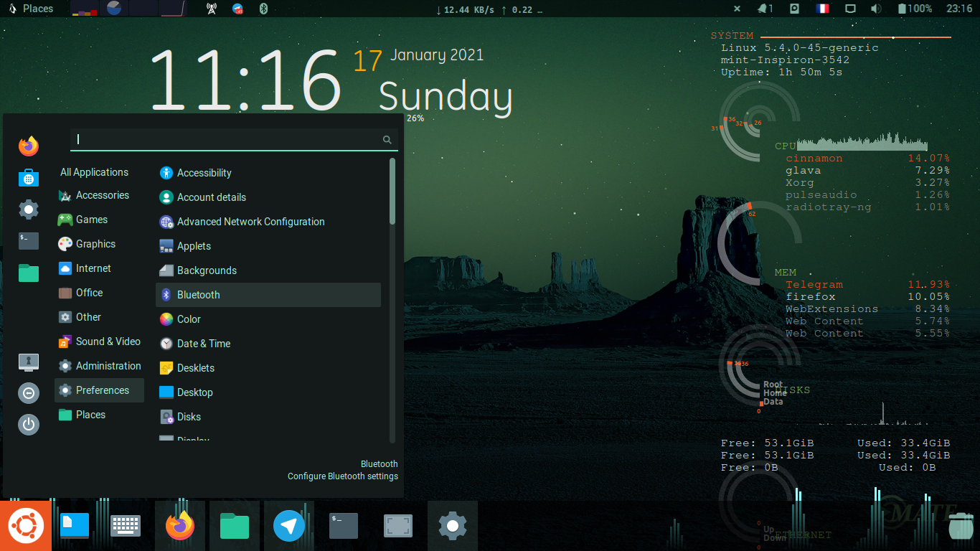
Task: Open Disks from the applications list
Action: coord(268,417)
